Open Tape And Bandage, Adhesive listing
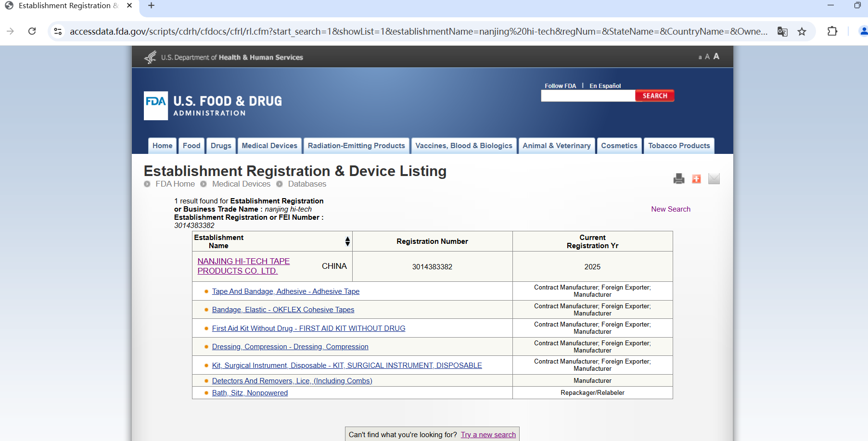This screenshot has width=868, height=441. [x=286, y=291]
